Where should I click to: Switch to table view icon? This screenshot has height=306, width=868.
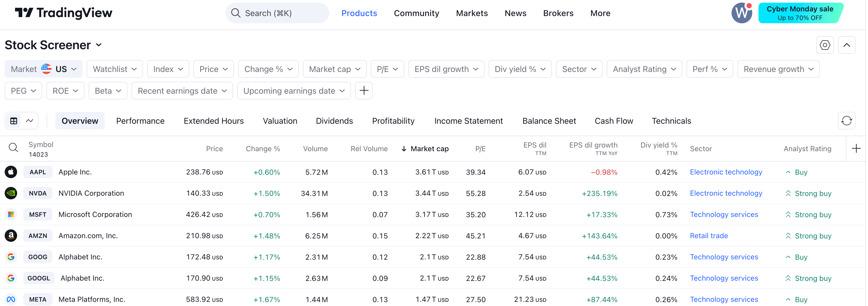[14, 121]
